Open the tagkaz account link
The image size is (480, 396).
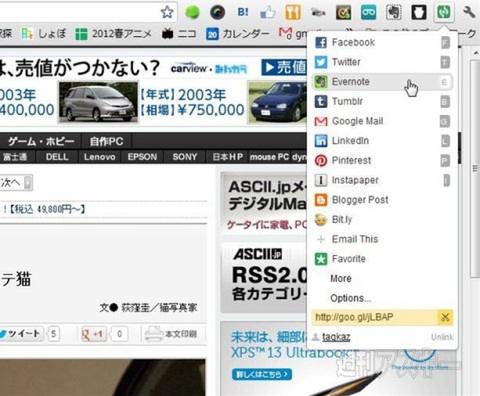[336, 337]
